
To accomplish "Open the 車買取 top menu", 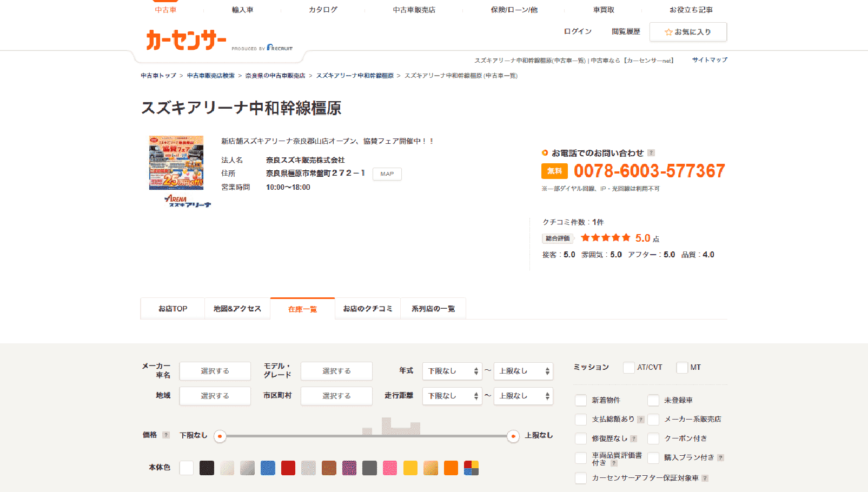I will click(604, 10).
